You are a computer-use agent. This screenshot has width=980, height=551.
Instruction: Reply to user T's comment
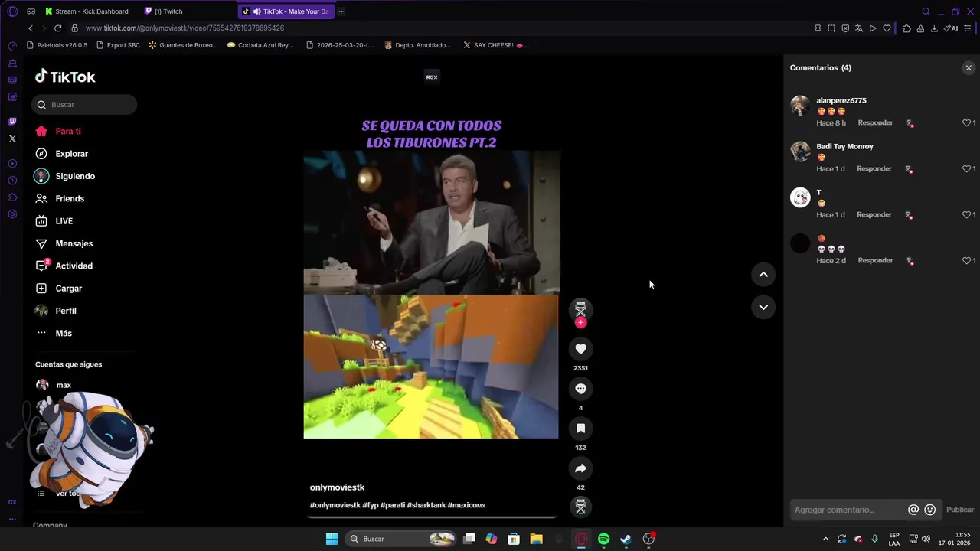(874, 215)
